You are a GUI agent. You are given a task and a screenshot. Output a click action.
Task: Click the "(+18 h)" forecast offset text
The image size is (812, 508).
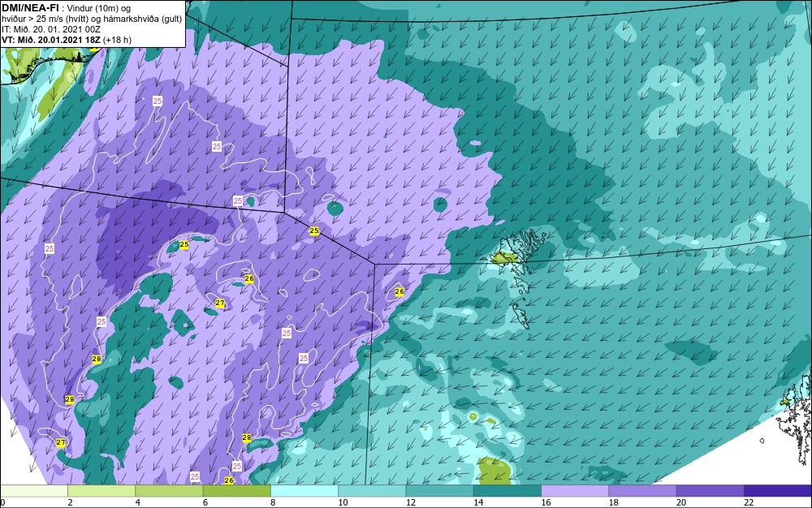coord(118,40)
